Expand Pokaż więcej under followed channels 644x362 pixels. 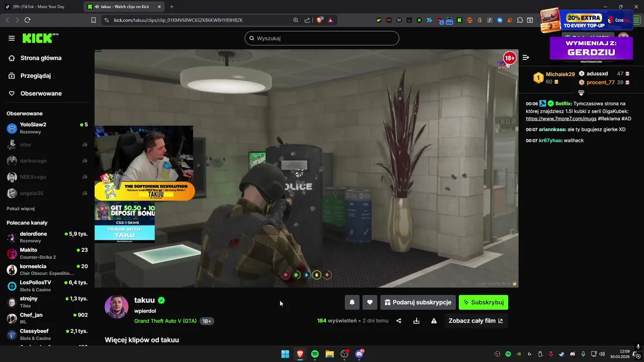21,209
